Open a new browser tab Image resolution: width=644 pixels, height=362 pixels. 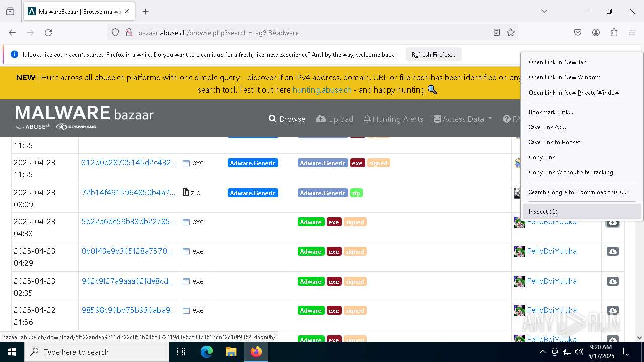point(146,11)
